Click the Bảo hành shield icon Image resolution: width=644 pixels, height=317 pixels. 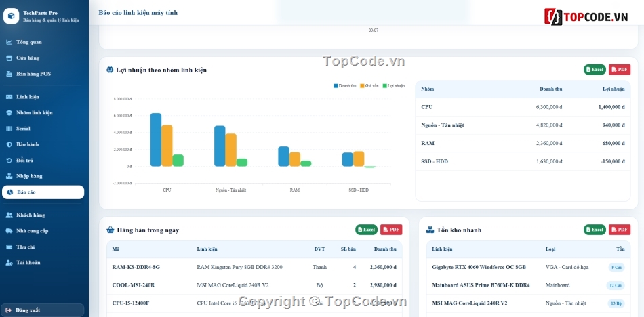[x=9, y=144]
